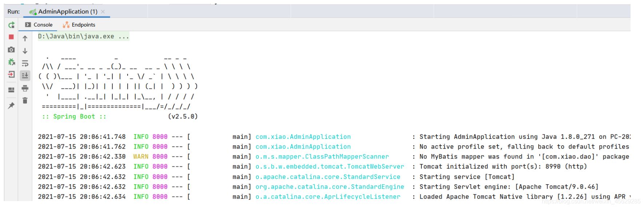Print the console output
Image resolution: width=644 pixels, height=208 pixels.
coord(25,88)
